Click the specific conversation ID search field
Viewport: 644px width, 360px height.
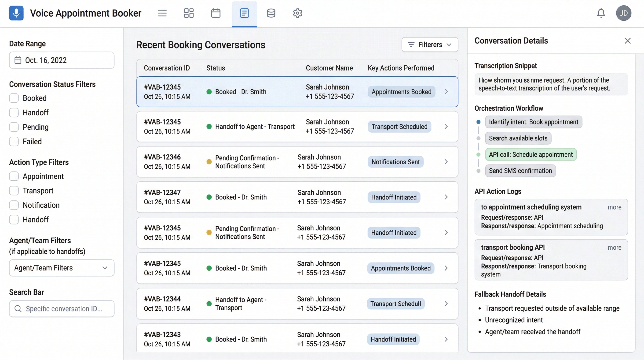coord(64,309)
